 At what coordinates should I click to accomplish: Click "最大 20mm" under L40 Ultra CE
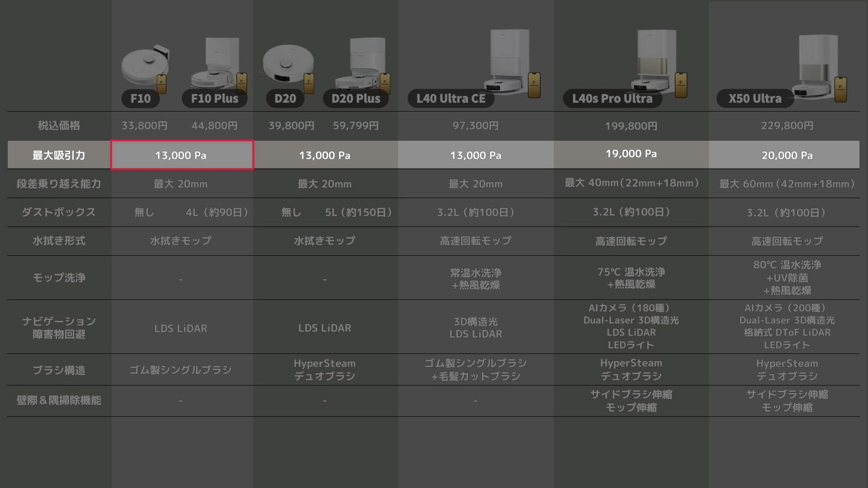(x=476, y=184)
